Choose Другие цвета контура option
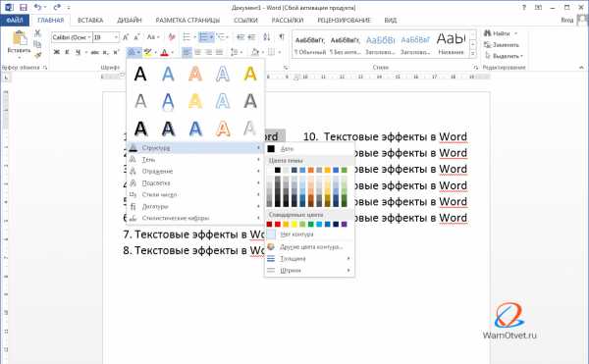 coord(309,246)
